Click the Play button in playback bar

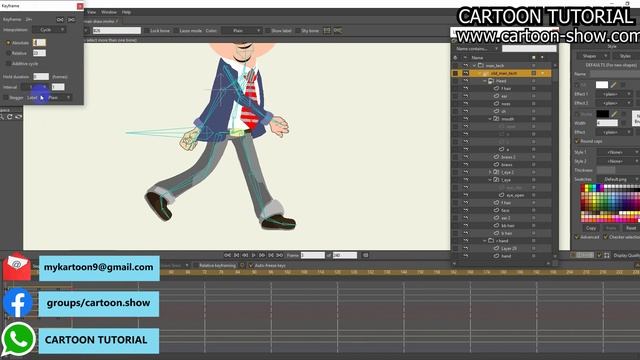(x=253, y=255)
